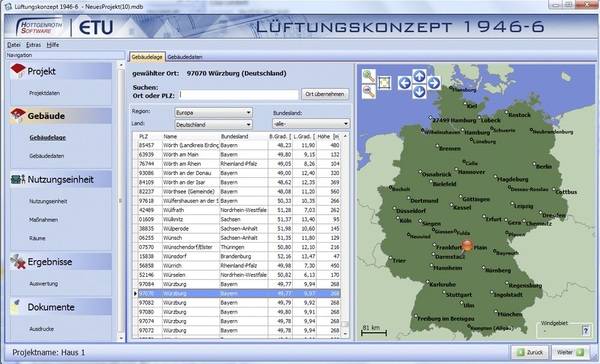The height and width of the screenshot is (364, 600).
Task: Zoom out of the map with magnifier icon
Action: pyautogui.click(x=368, y=91)
